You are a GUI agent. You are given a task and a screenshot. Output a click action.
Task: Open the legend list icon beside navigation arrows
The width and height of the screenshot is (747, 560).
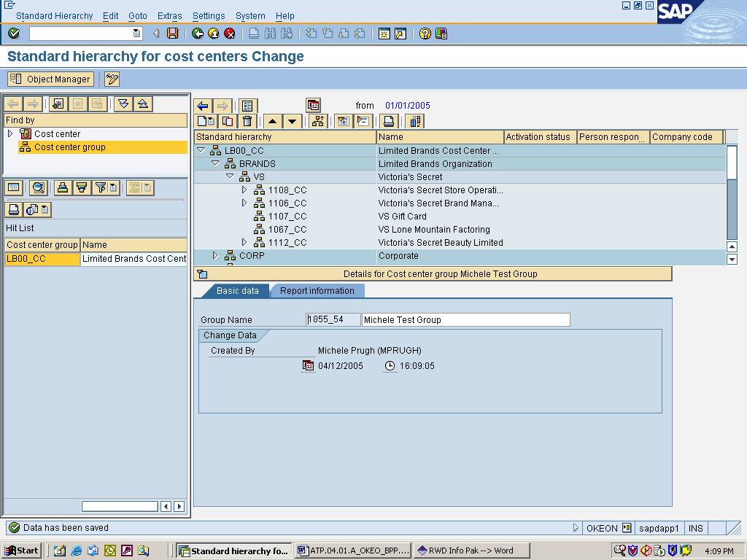point(247,106)
